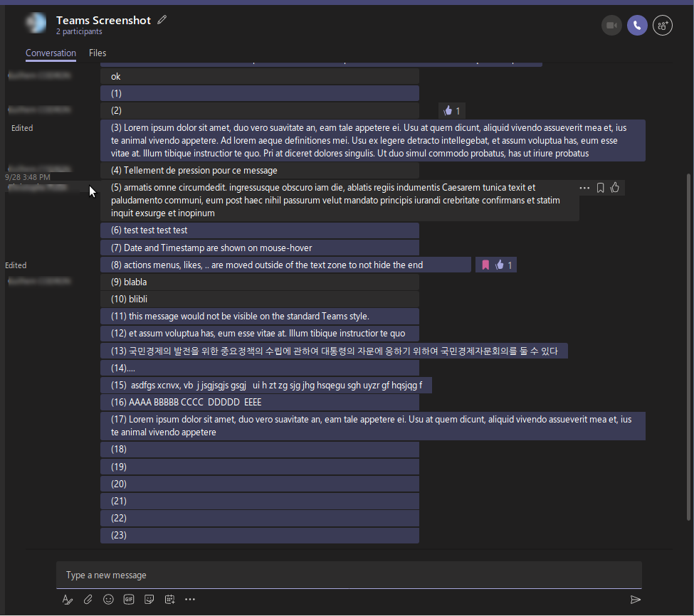Start an audio call

pos(637,25)
